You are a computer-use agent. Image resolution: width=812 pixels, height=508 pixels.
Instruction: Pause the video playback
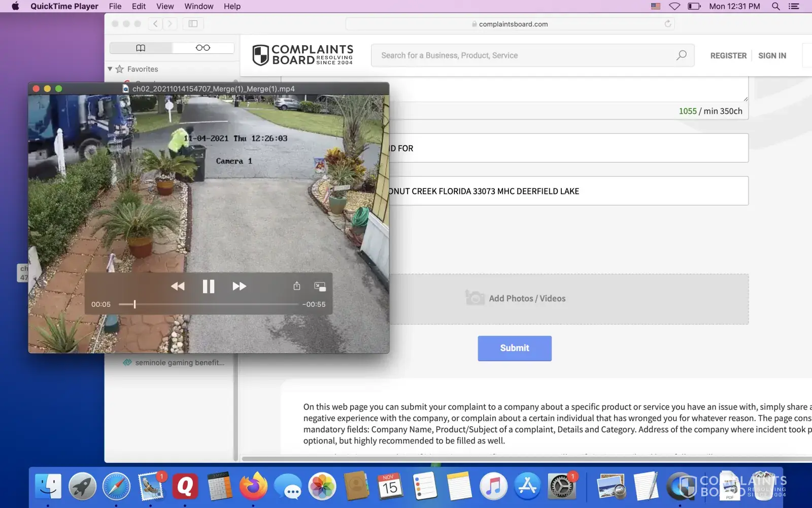(x=208, y=287)
